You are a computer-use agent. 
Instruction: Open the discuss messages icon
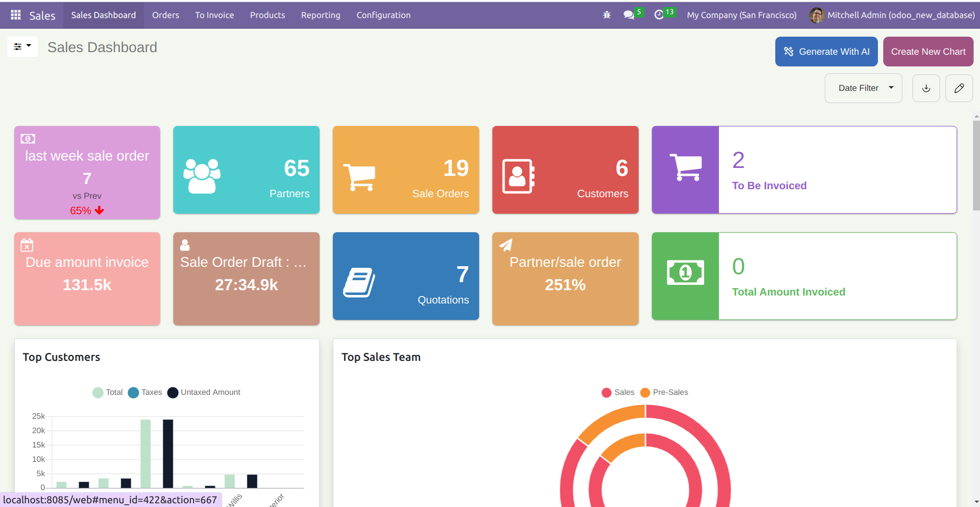pyautogui.click(x=629, y=15)
